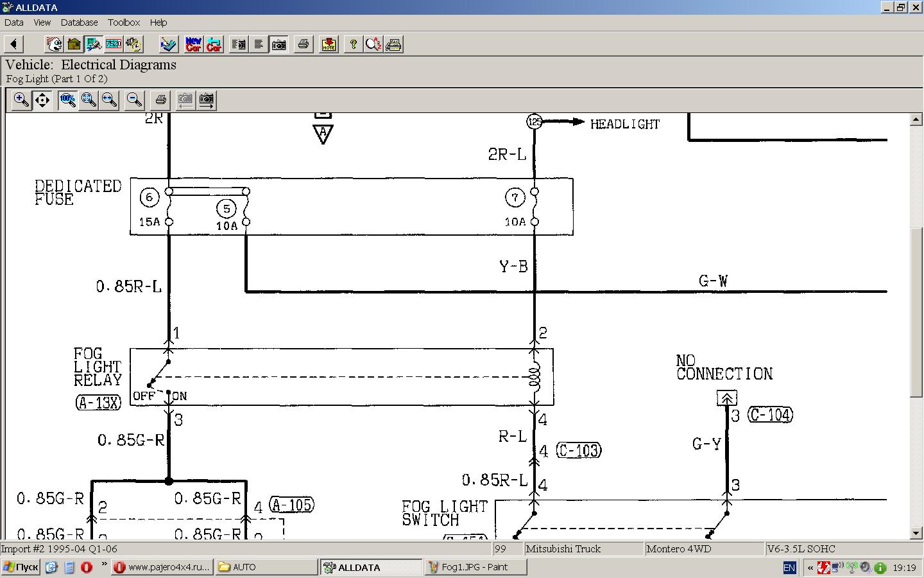The height and width of the screenshot is (578, 924).
Task: Click the Fax machine icon
Action: (394, 44)
